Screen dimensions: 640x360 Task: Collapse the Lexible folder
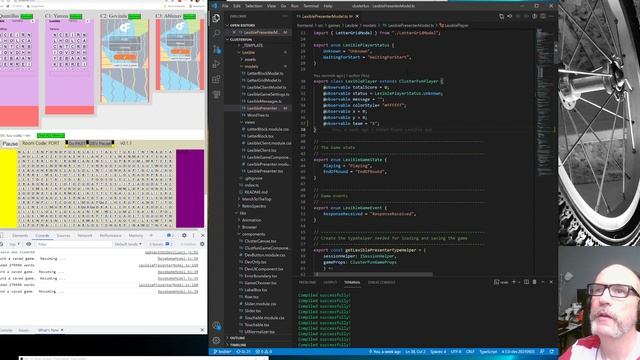point(248,52)
